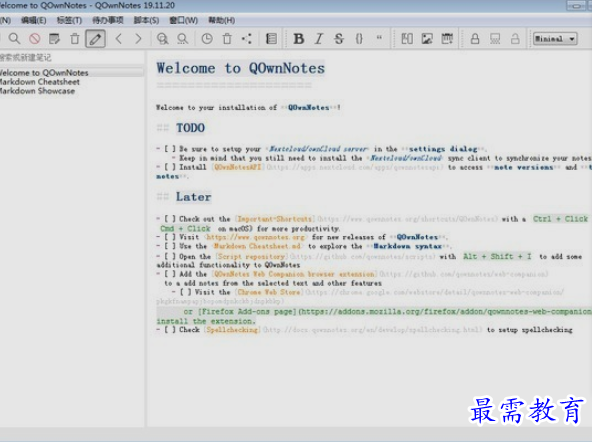This screenshot has height=442, width=592.
Task: Click the Script repository link
Action: pyautogui.click(x=250, y=256)
